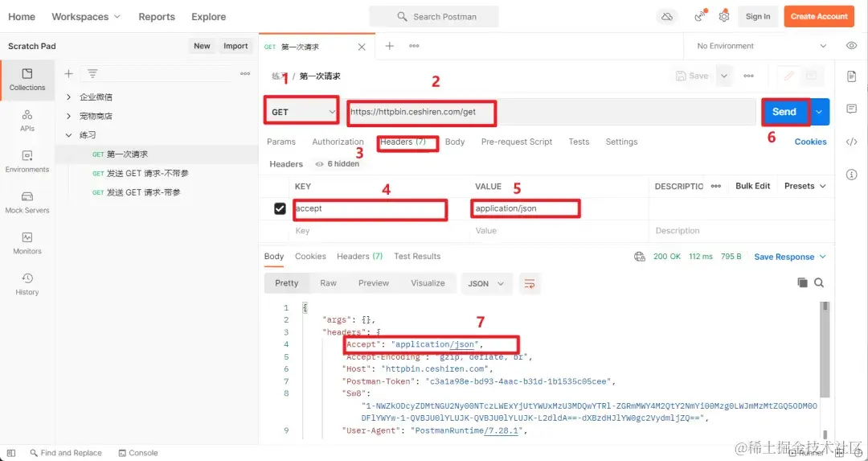Open the Workspaces dropdown
This screenshot has width=868, height=461.
pos(86,17)
